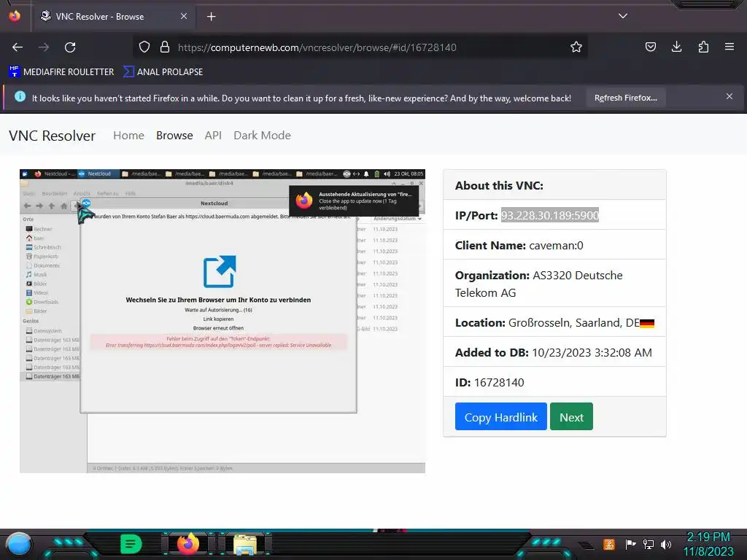
Task: Go back one page
Action: (18, 47)
